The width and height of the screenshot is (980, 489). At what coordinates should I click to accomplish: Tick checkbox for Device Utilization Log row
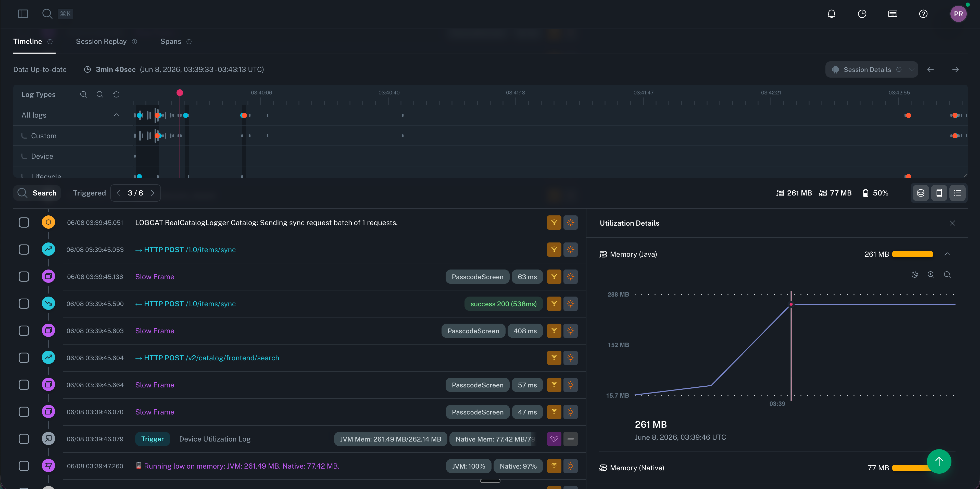pyautogui.click(x=24, y=439)
